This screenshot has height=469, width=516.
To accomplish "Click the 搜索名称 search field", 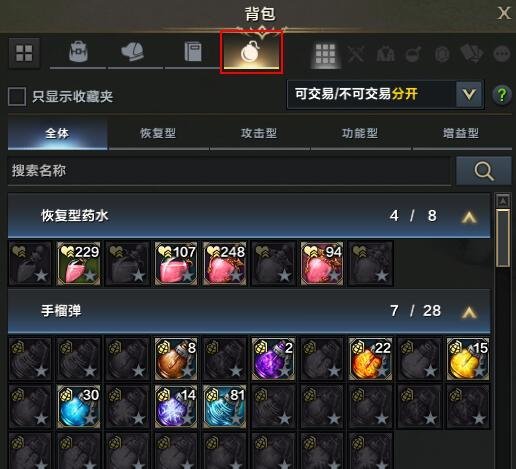I will coord(229,171).
